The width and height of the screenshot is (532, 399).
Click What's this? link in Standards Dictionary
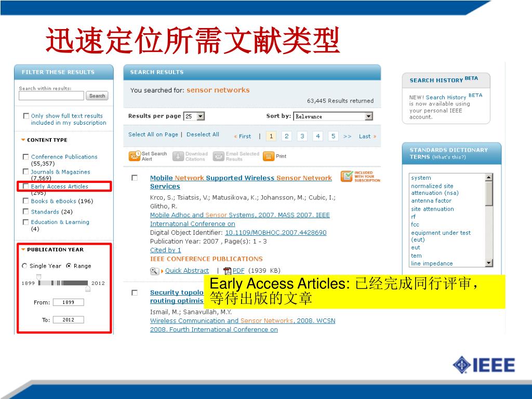point(448,157)
